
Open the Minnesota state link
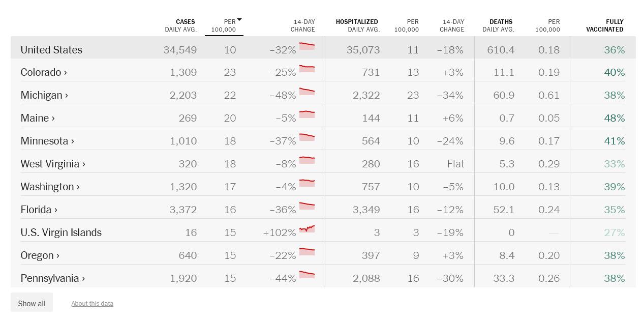[x=47, y=141]
